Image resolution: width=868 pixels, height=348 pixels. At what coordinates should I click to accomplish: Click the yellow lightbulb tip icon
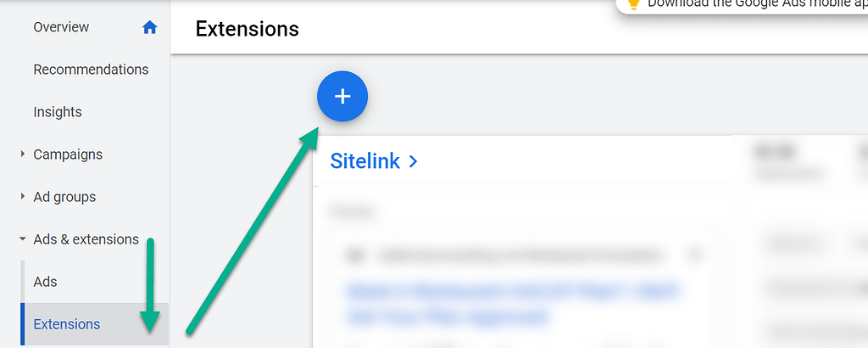pos(632,3)
